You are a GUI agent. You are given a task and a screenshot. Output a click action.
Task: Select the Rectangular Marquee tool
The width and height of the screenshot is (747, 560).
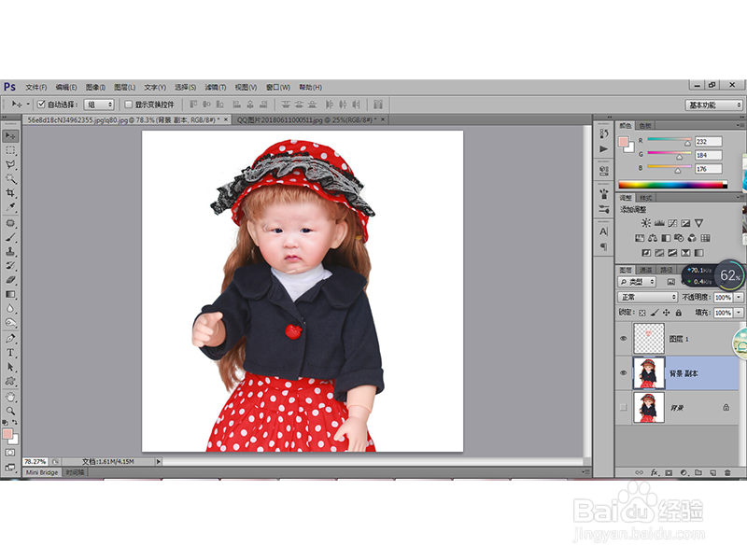coord(10,150)
